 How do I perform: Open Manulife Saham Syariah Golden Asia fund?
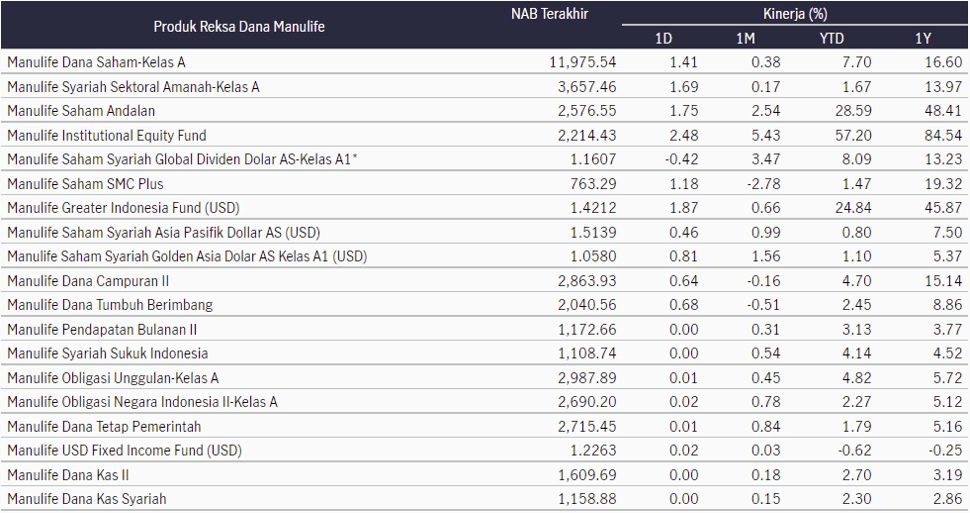tap(187, 256)
